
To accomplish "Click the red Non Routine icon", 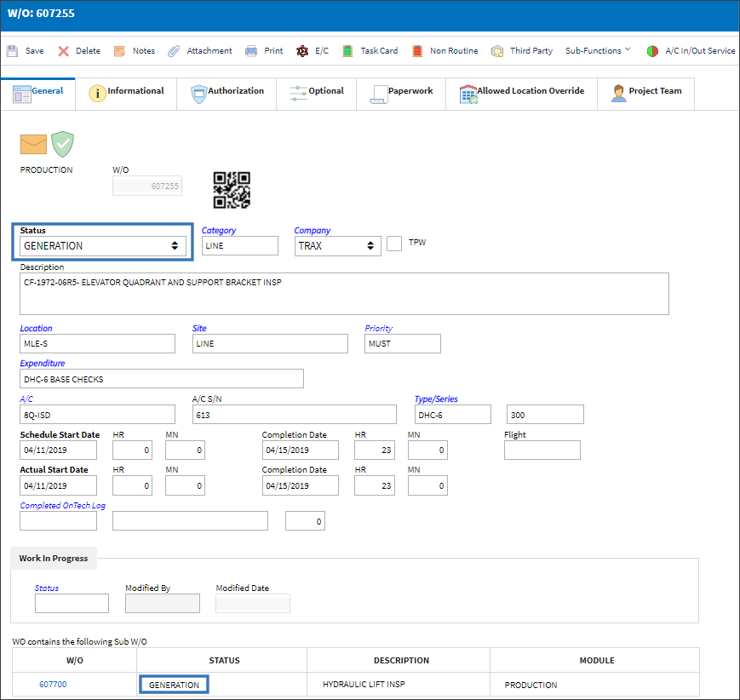I will click(x=417, y=51).
